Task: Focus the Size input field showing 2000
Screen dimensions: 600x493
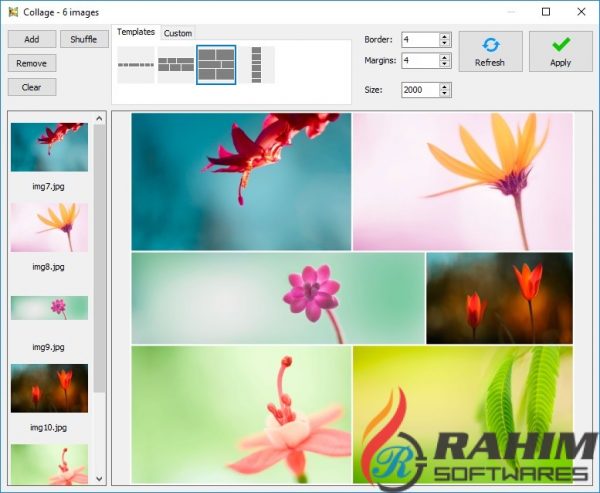Action: (x=420, y=90)
